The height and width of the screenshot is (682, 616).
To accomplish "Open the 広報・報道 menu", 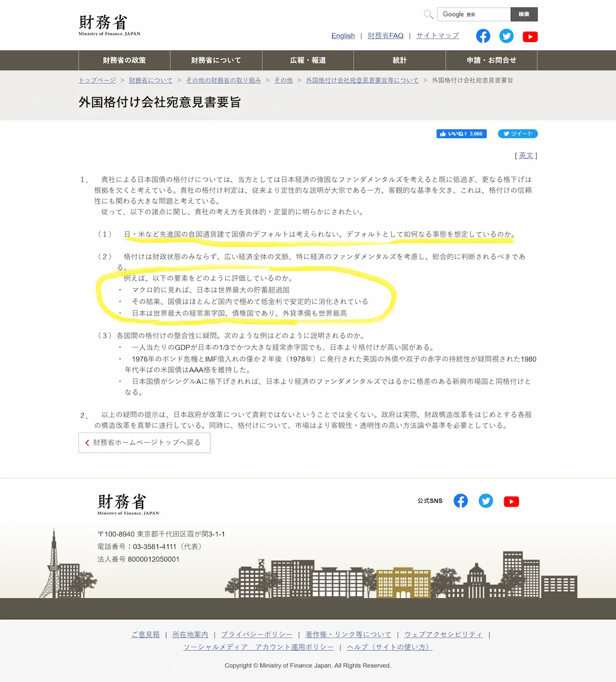I will point(308,60).
